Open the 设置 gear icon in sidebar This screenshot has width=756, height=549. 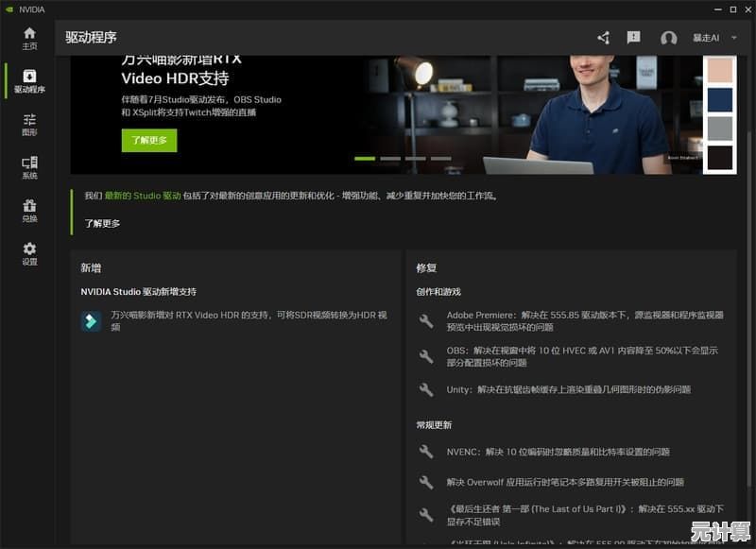point(29,253)
